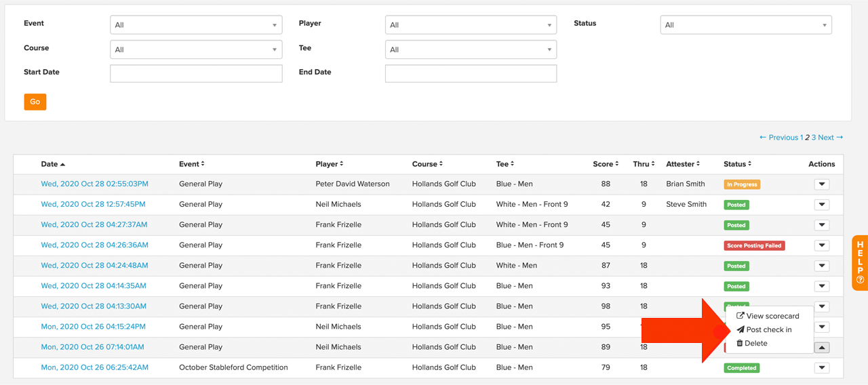Image resolution: width=868 pixels, height=385 pixels.
Task: Sort table by Attester column
Action: point(683,164)
